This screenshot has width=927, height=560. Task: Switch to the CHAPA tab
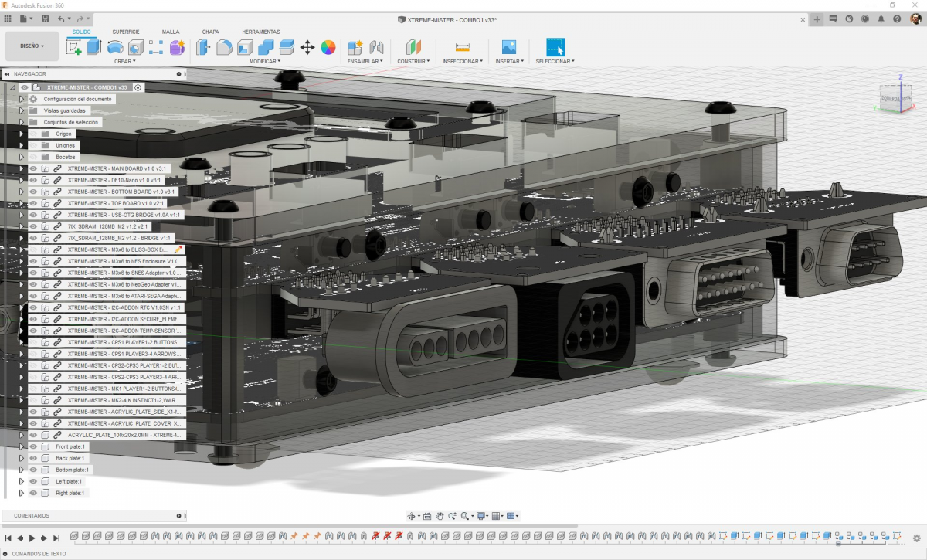210,32
